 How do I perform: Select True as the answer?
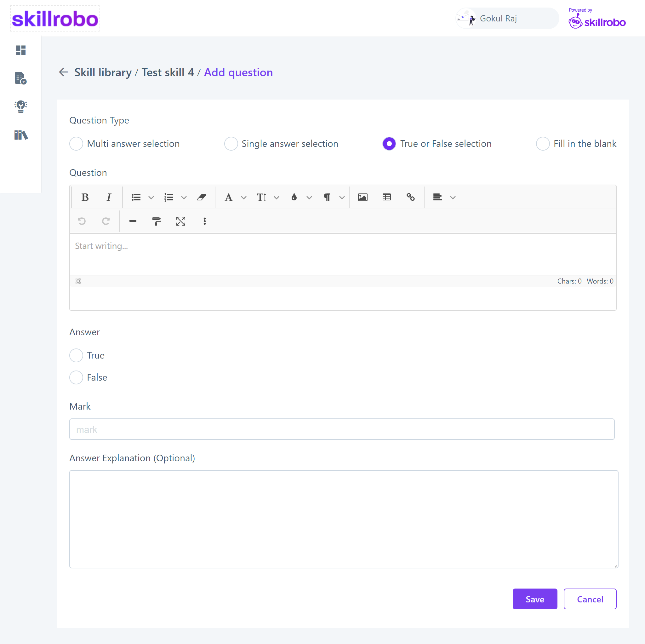coord(77,355)
